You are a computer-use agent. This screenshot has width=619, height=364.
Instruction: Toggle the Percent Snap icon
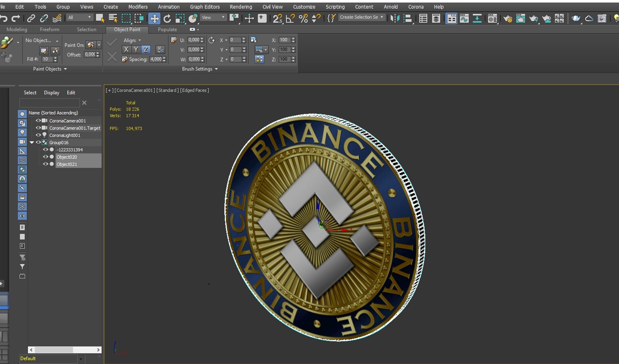coord(303,18)
